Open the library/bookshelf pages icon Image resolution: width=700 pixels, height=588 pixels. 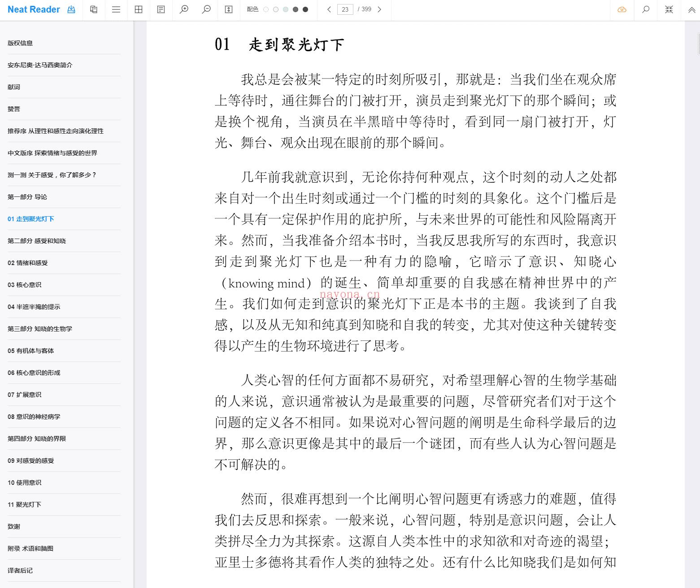click(x=94, y=9)
